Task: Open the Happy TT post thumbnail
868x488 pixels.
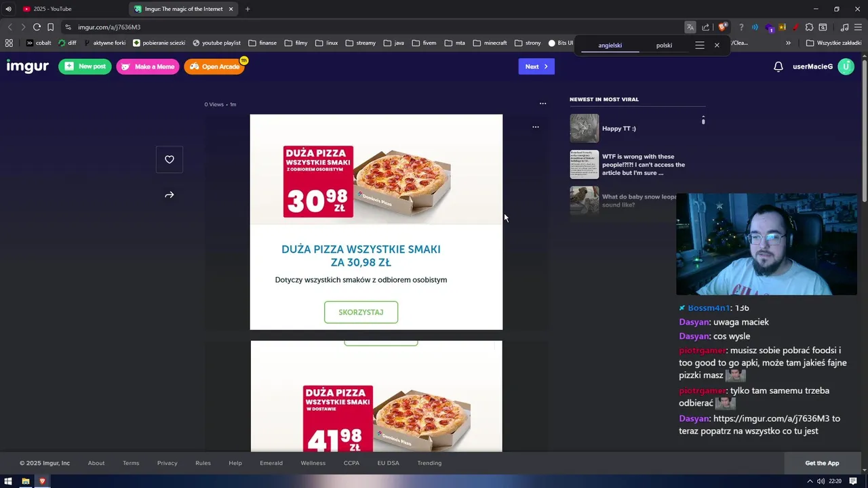Action: (584, 128)
